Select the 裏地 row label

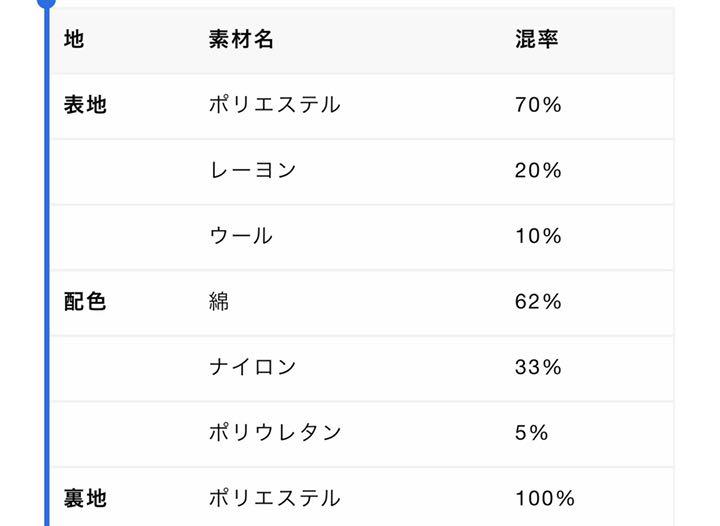(x=85, y=498)
